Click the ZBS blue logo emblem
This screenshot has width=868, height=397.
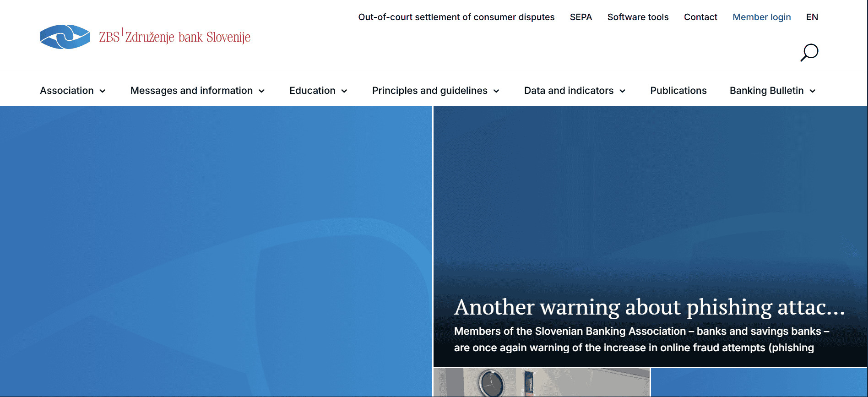point(65,37)
